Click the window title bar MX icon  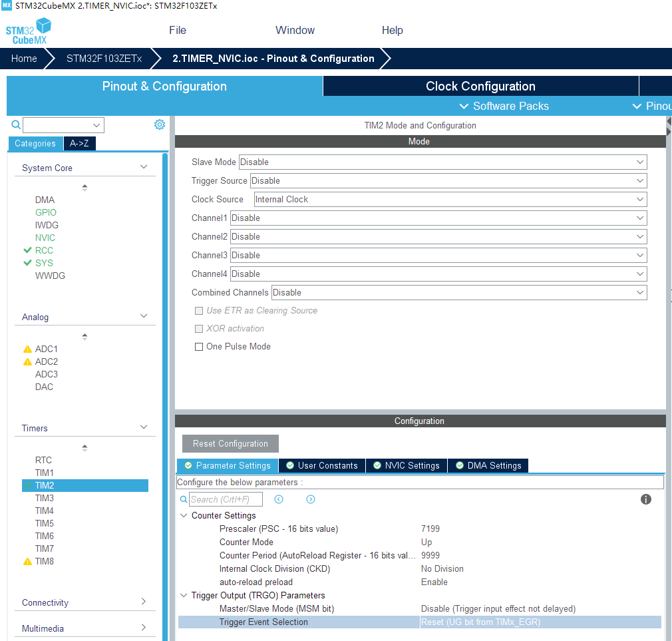coord(7,5)
